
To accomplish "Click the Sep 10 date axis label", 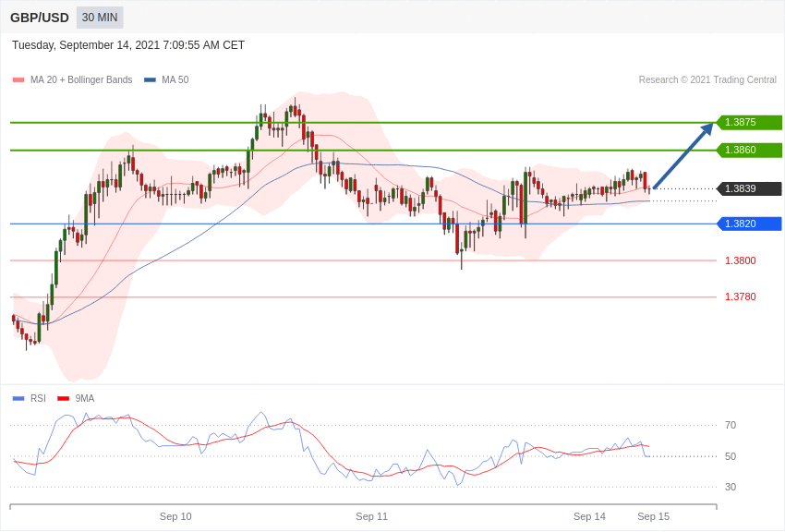I will click(x=175, y=516).
